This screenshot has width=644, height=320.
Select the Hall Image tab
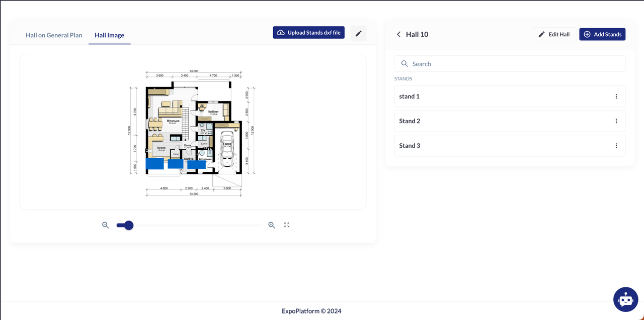click(109, 35)
